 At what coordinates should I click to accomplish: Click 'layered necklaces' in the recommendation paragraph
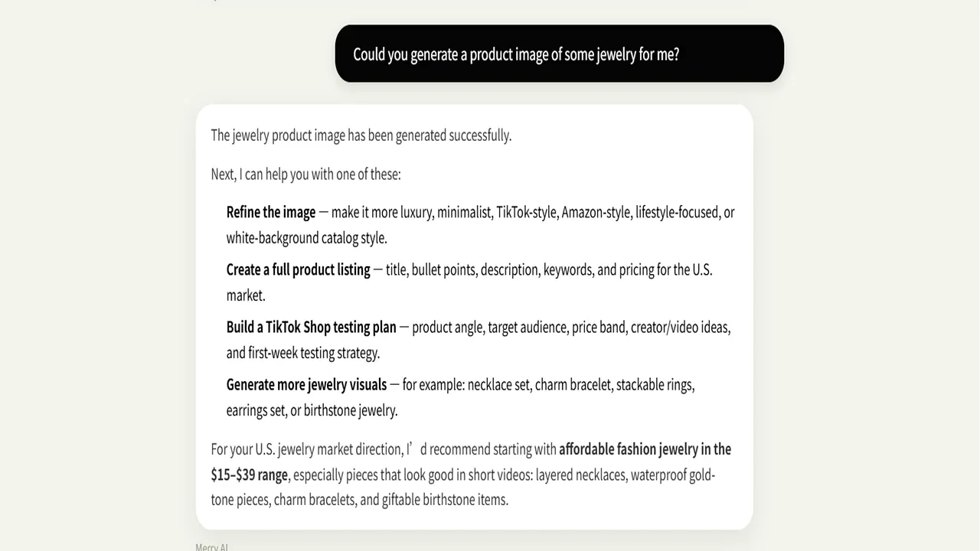(x=581, y=474)
